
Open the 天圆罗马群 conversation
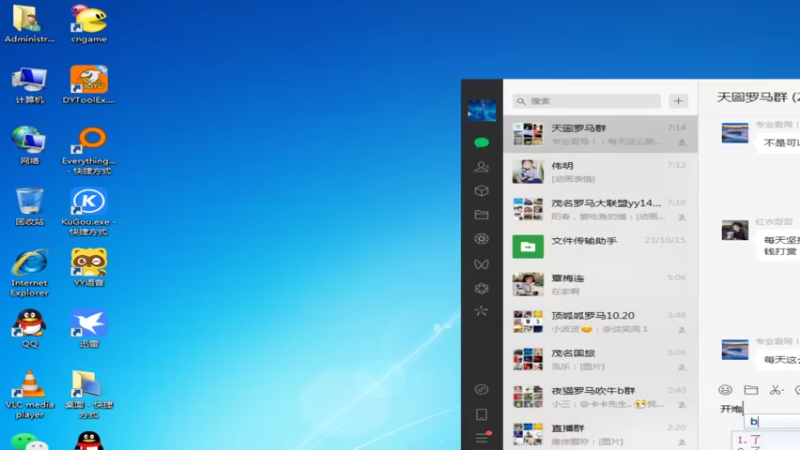600,134
